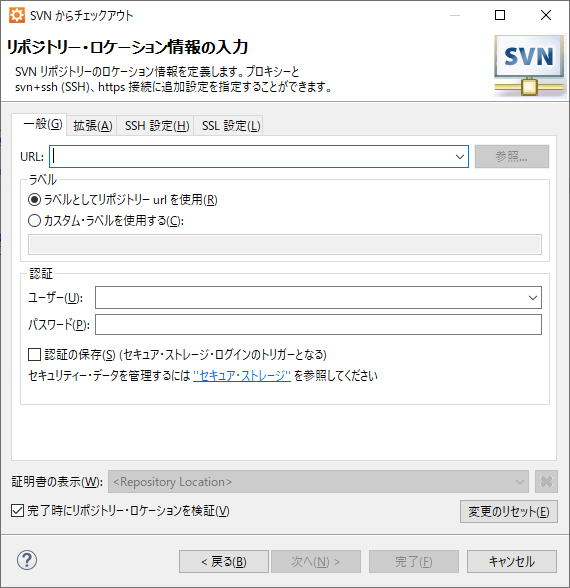This screenshot has width=570, height=588.
Task: Select カスタム・ラベルを使用する radio button
Action: point(34,220)
